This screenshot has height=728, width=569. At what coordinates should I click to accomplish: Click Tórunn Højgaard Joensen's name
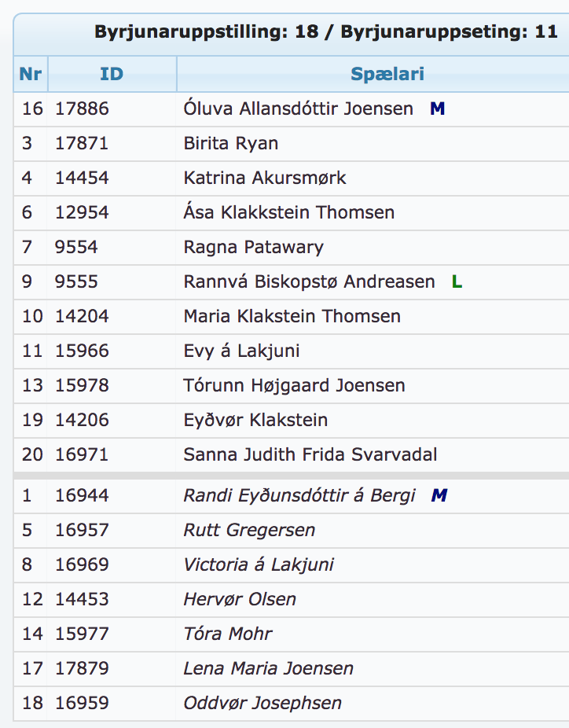point(294,385)
